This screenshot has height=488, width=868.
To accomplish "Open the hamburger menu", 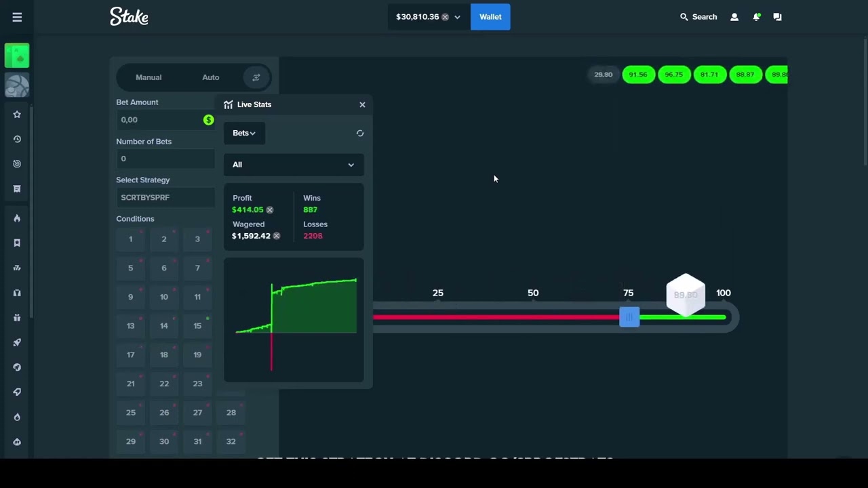I will point(17,17).
